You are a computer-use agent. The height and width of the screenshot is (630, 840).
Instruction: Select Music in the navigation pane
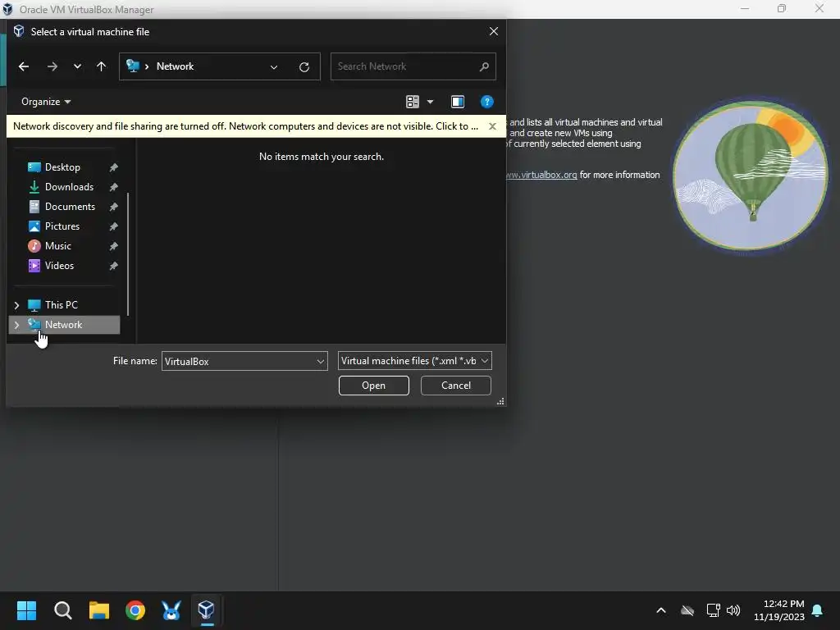[x=58, y=246]
